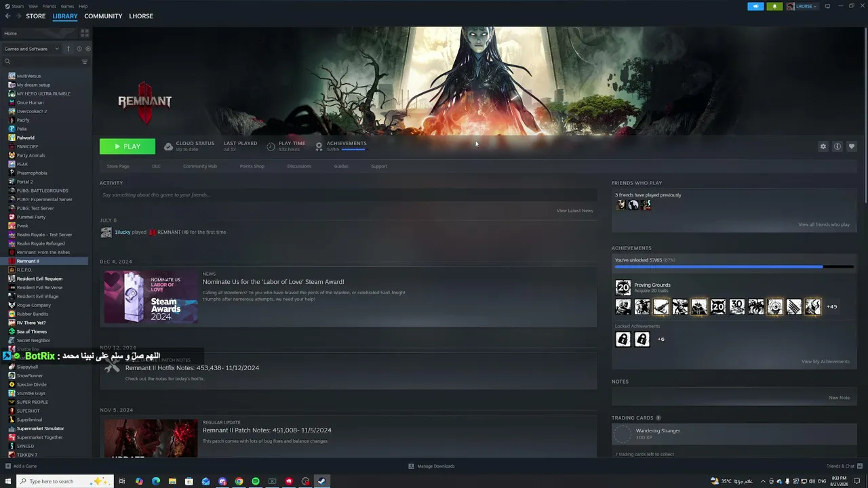Expand the LHORSE account dropdown
Screen dimensions: 868x488
click(x=803, y=6)
